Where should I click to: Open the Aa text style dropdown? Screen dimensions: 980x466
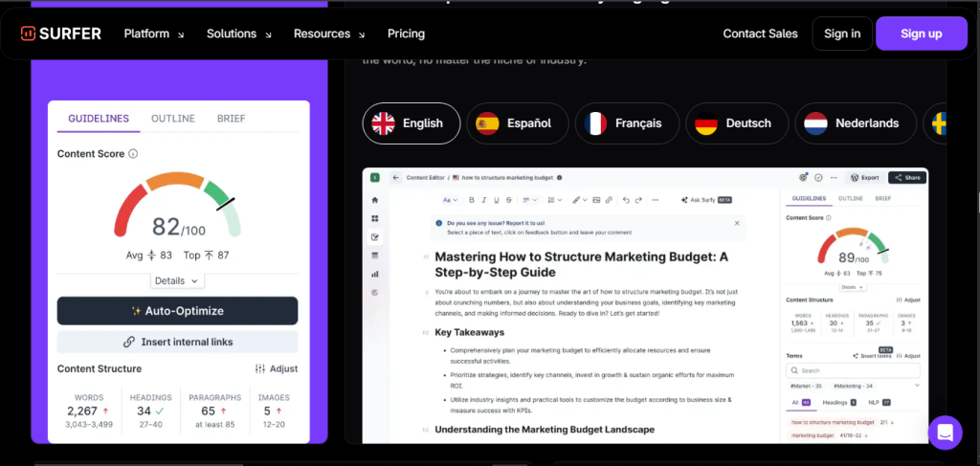click(x=450, y=201)
